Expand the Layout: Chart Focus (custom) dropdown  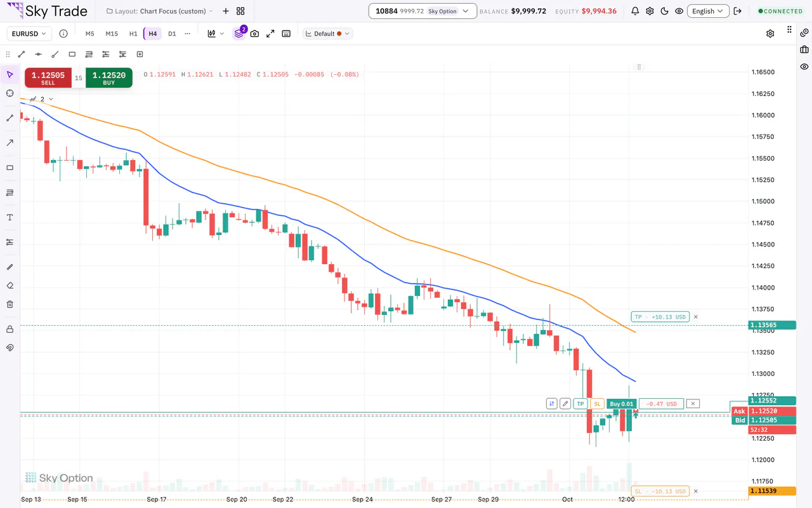160,11
